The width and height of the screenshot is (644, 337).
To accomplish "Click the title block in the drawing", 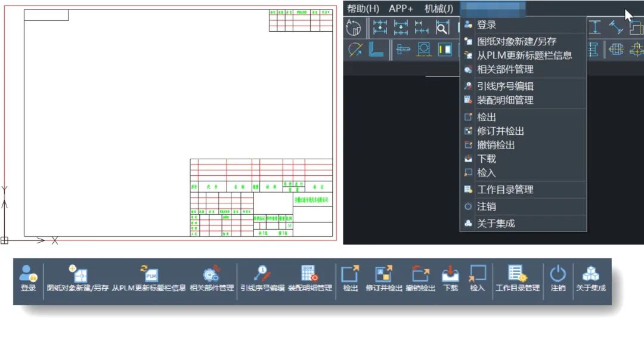I will click(261, 198).
